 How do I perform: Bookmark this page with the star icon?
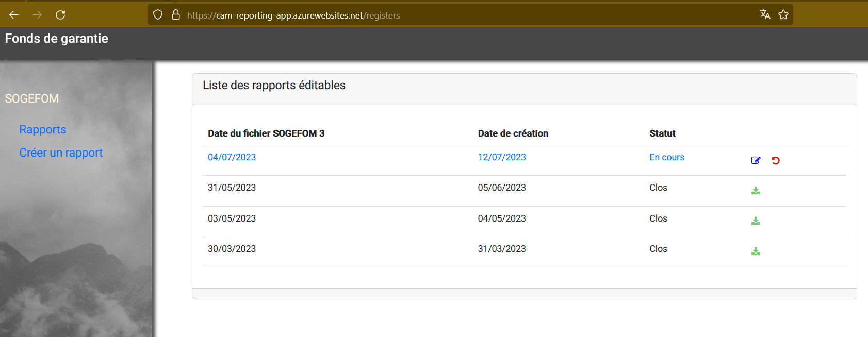pos(783,15)
